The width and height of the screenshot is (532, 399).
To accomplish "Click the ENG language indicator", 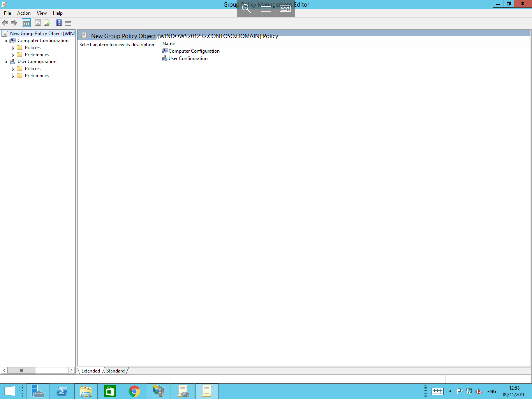I will 491,391.
